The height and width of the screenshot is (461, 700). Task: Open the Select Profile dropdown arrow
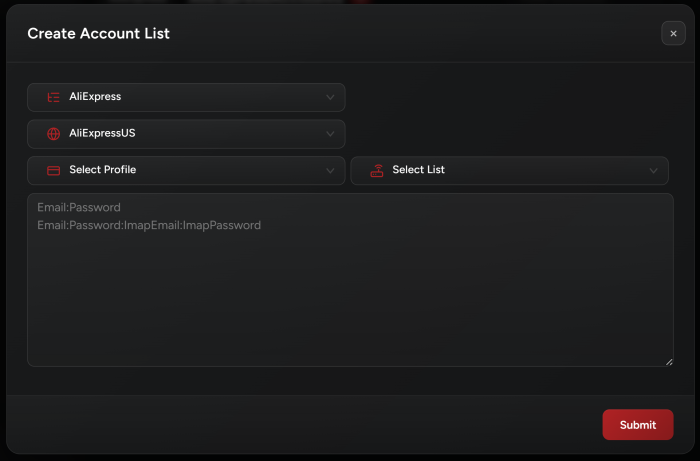tap(330, 170)
